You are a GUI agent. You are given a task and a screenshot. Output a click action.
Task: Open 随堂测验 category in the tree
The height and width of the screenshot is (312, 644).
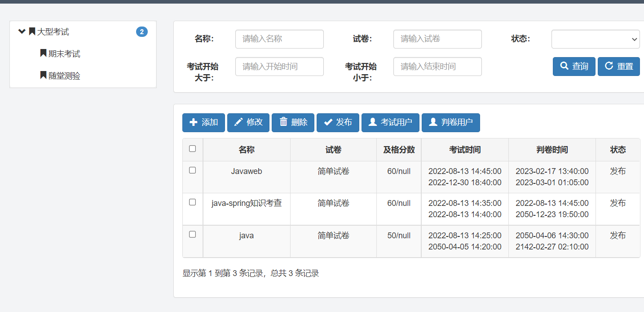click(64, 76)
